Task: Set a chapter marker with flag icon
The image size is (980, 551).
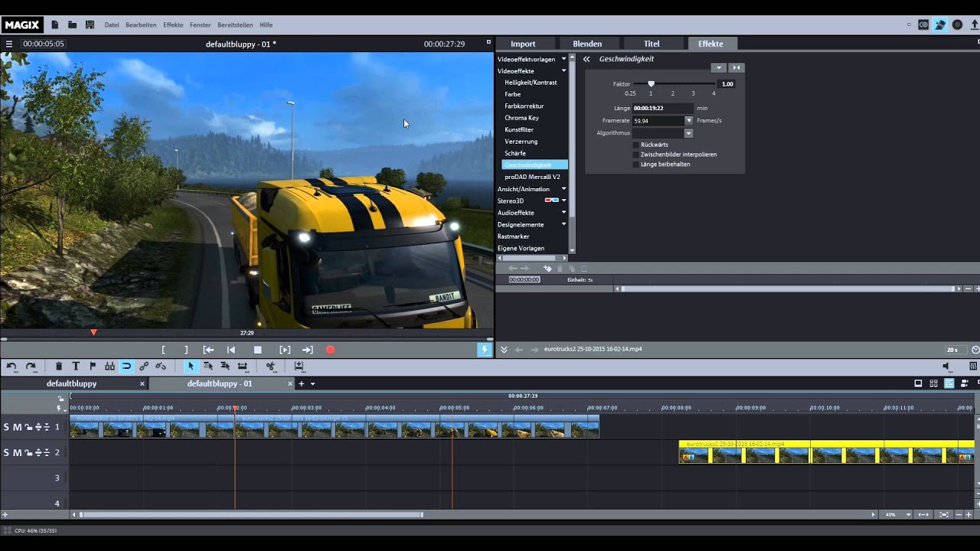Action: 93,367
